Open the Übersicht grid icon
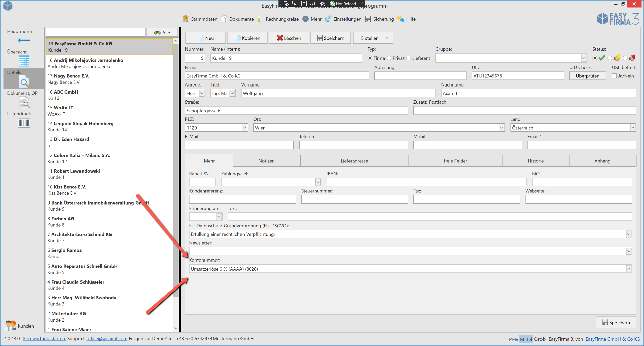This screenshot has width=644, height=346. tap(24, 61)
